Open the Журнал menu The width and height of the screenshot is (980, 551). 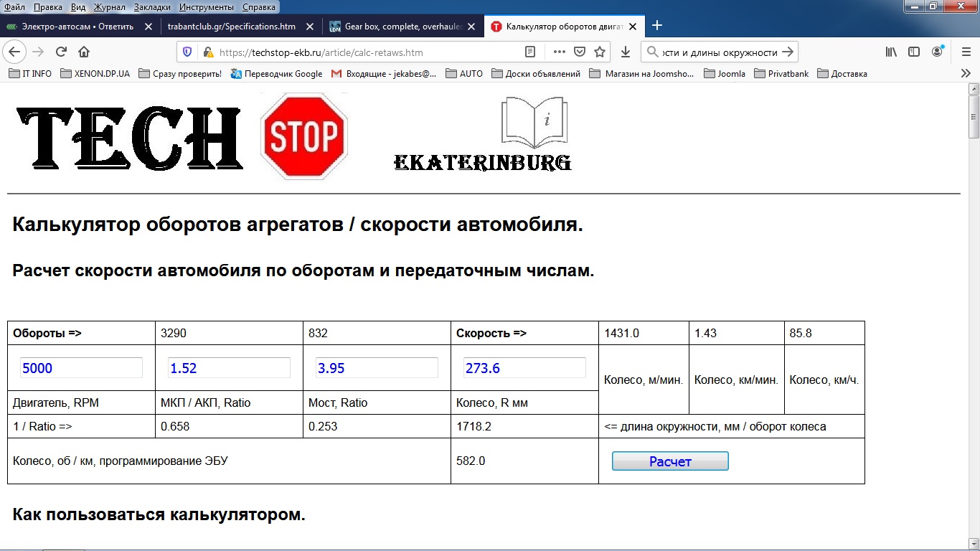click(x=109, y=7)
